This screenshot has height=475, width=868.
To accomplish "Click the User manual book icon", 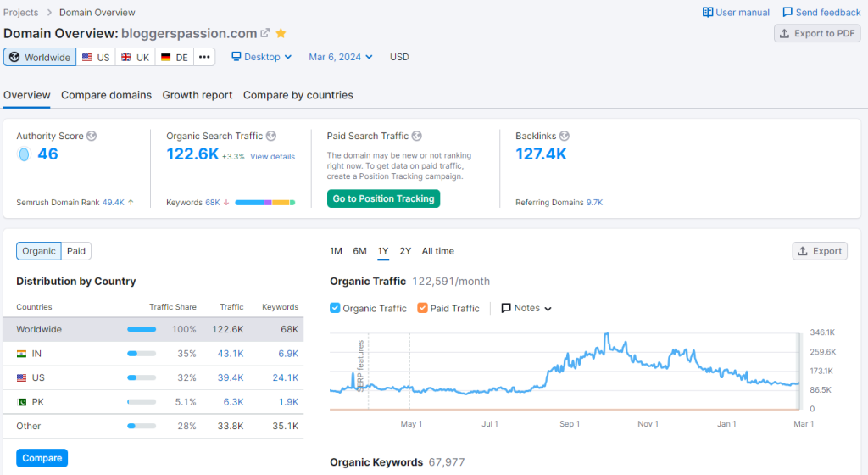I will [708, 12].
